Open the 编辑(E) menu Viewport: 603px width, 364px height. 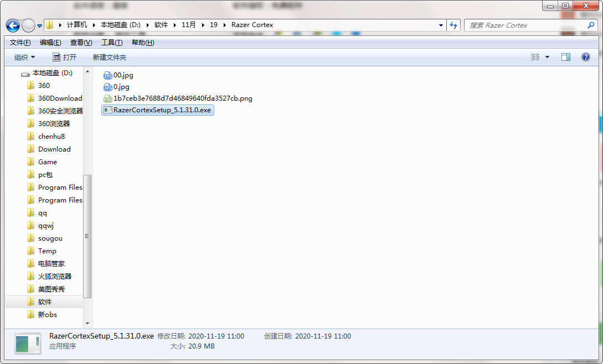click(x=50, y=43)
